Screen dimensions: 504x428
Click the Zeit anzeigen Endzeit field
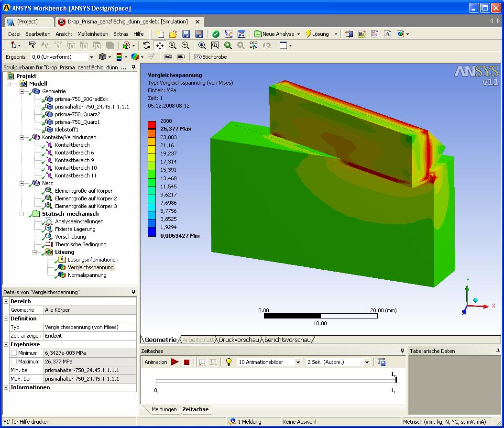point(90,336)
